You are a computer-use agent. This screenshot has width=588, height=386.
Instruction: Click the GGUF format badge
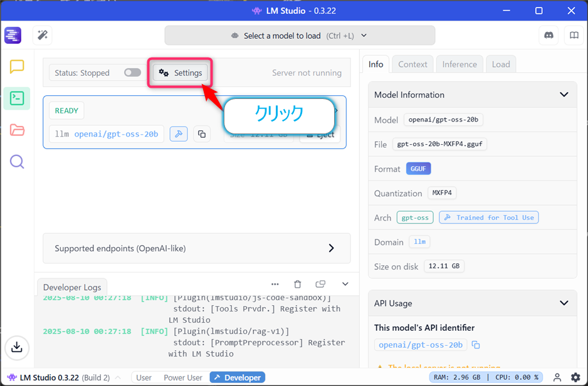click(x=418, y=169)
